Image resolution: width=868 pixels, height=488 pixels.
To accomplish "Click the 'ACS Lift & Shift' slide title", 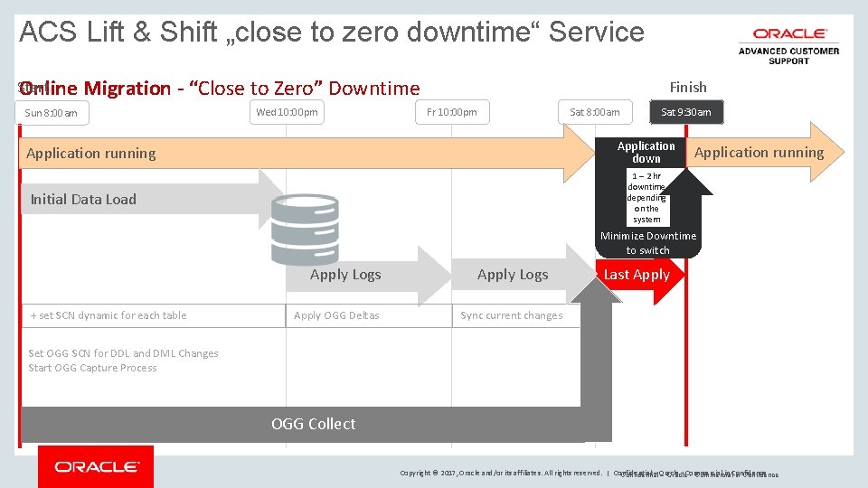I will pos(332,32).
